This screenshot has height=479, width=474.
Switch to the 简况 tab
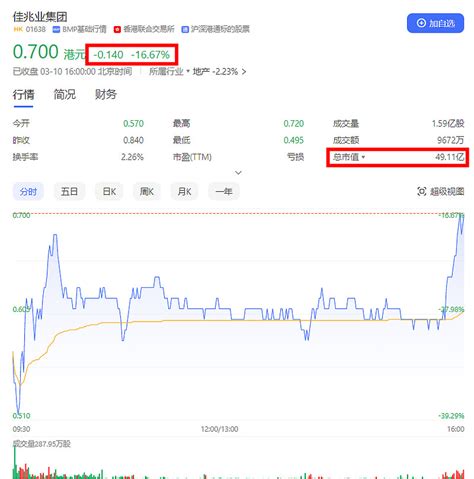(65, 95)
